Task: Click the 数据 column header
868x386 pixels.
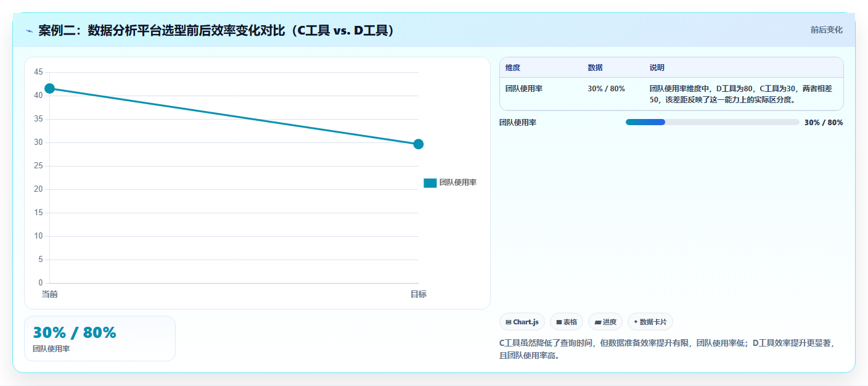Action: (595, 68)
